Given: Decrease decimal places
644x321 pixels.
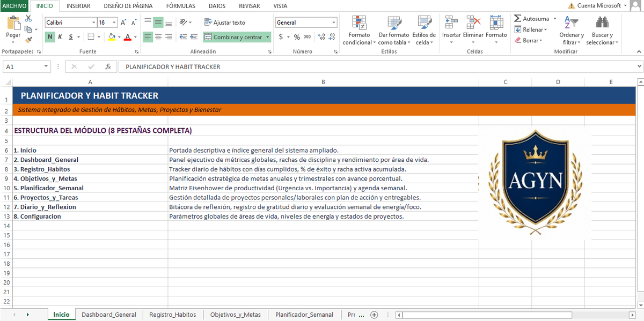Looking at the screenshot, I should 332,37.
